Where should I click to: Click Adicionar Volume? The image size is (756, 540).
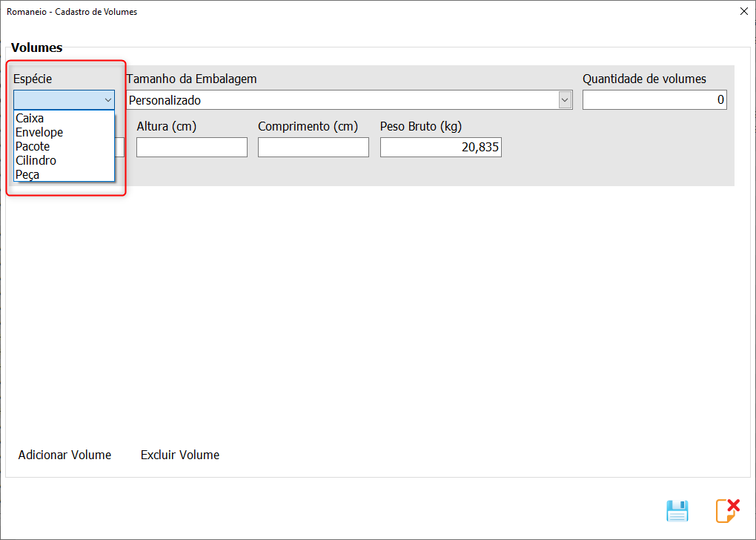tap(64, 455)
